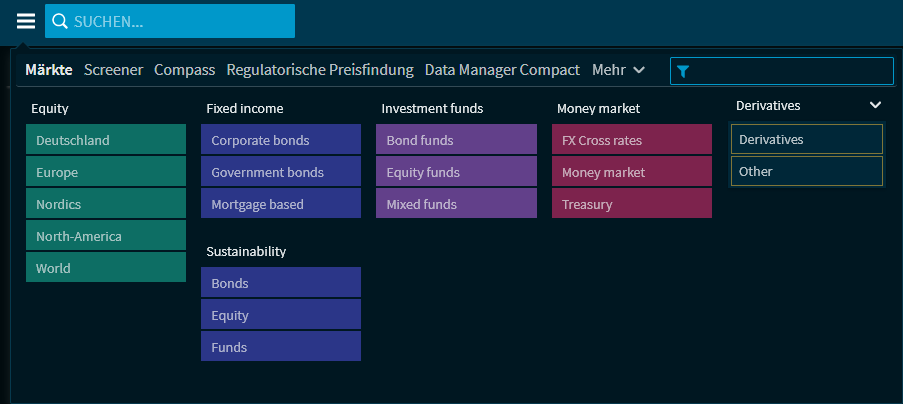
Task: Choose Government bonds market
Action: point(281,172)
